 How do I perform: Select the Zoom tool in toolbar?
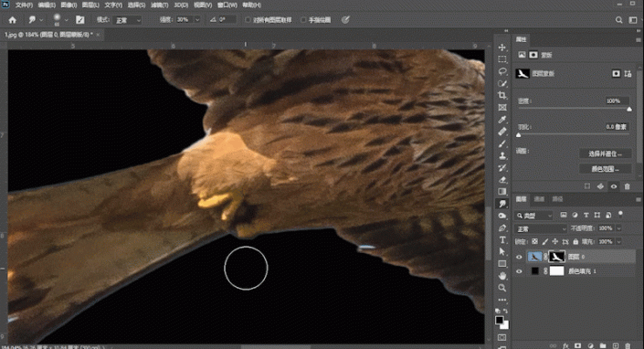(x=501, y=288)
